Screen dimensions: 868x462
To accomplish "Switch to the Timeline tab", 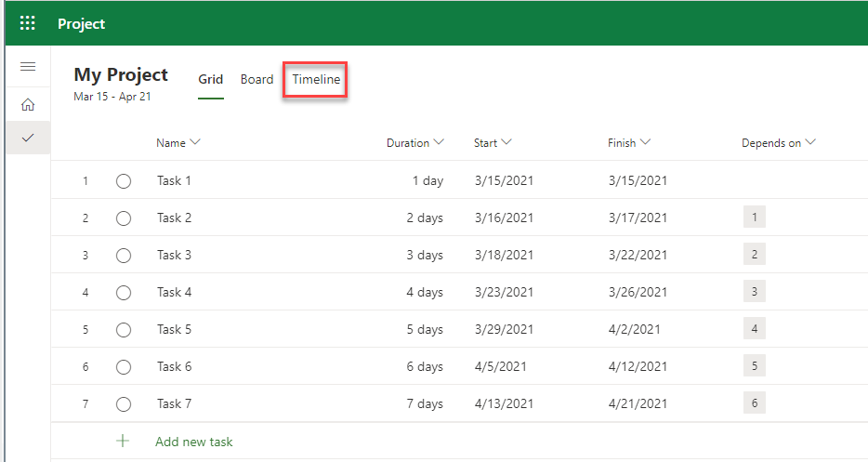I will click(x=316, y=80).
